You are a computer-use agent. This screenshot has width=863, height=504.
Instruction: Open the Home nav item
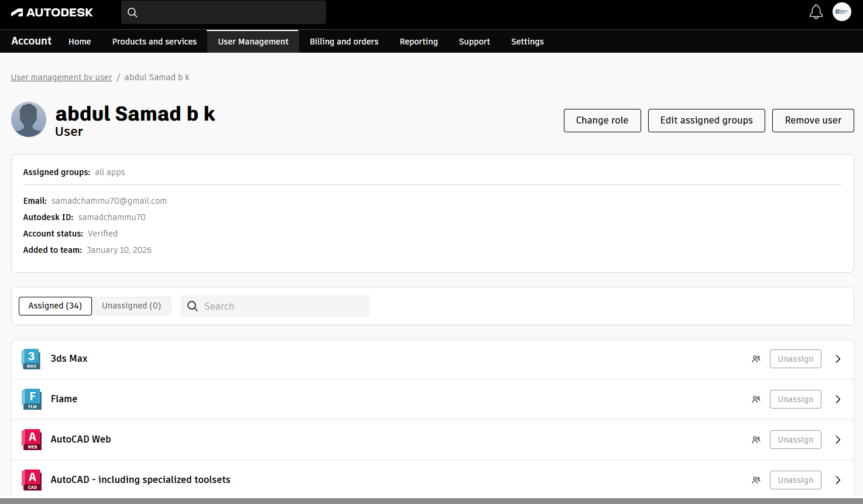(80, 42)
